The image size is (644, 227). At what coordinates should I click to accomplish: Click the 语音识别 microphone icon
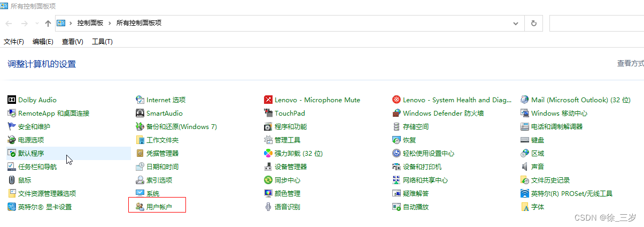268,207
